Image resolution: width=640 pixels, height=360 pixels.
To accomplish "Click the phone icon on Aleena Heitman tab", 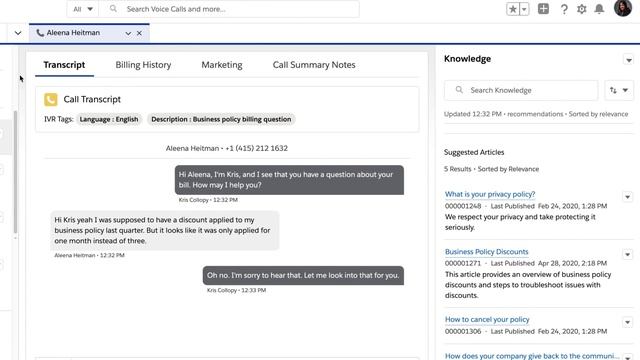I will [x=40, y=33].
